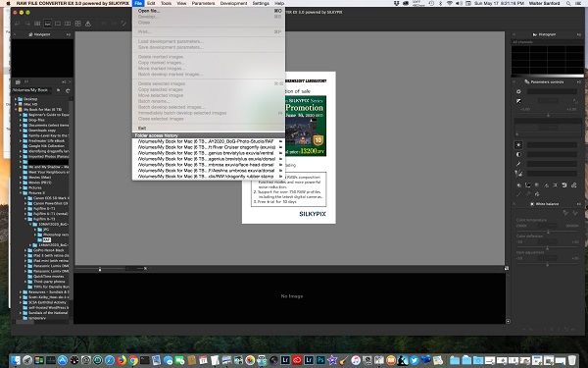The height and width of the screenshot is (368, 588).
Task: Open the Edit menu in menu bar
Action: [x=151, y=3]
